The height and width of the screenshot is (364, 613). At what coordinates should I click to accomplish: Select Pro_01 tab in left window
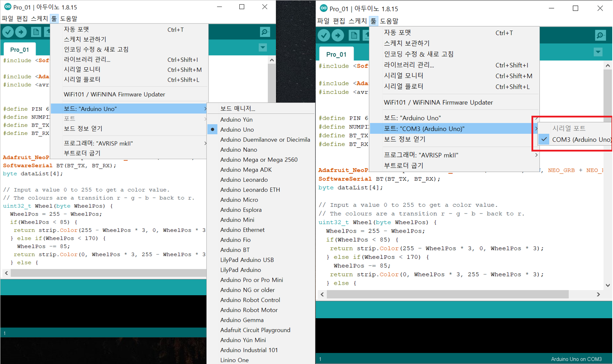tap(20, 50)
